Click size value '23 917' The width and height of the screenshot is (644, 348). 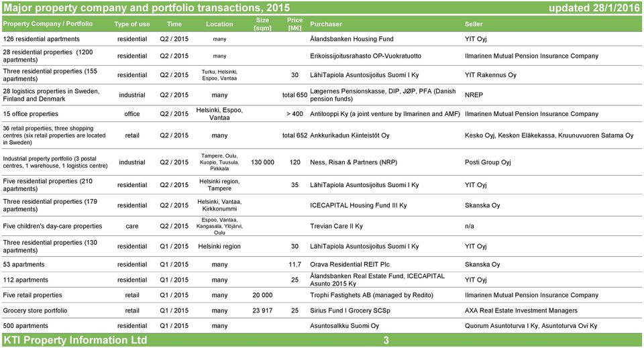click(262, 310)
